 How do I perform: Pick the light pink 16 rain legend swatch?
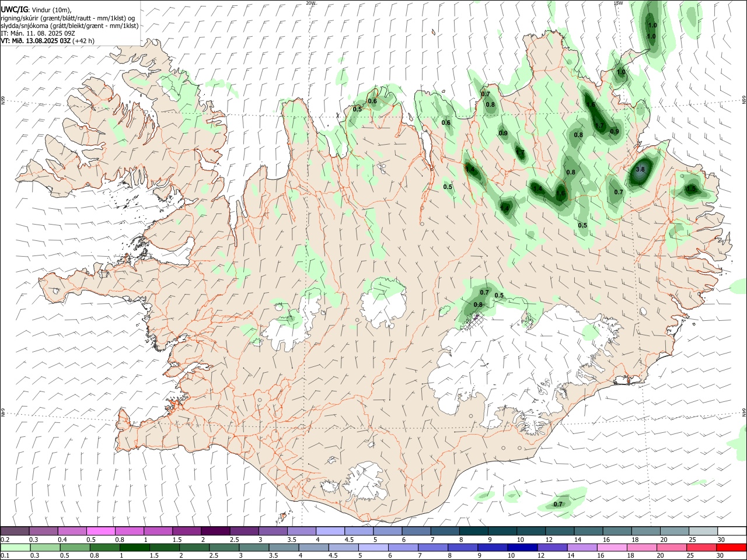point(612,547)
